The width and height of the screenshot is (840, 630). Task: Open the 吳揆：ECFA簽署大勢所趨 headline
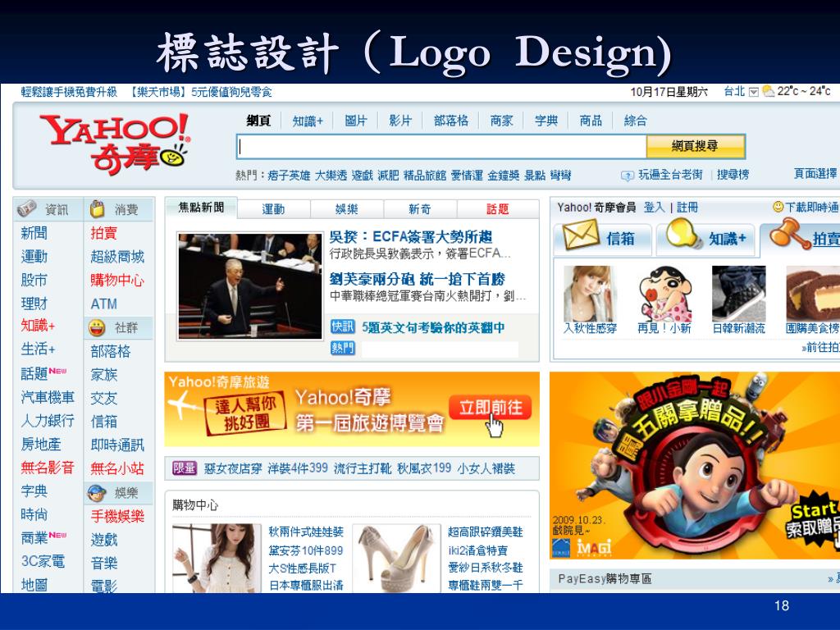(410, 237)
